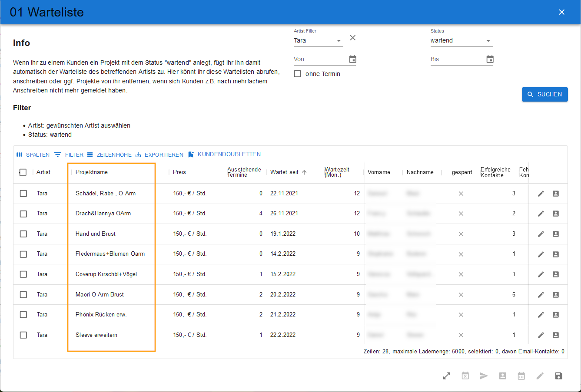This screenshot has width=581, height=392.
Task: Open the table FILTER panel
Action: tap(69, 155)
